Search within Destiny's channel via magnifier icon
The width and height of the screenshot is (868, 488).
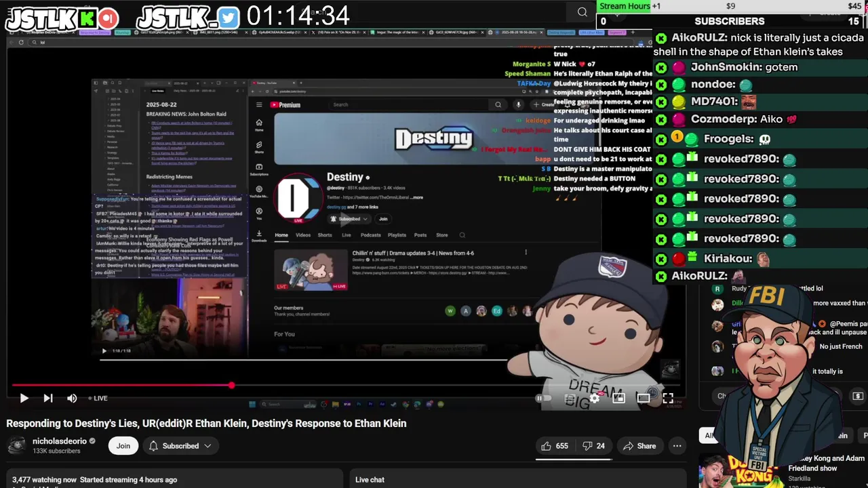pos(462,235)
